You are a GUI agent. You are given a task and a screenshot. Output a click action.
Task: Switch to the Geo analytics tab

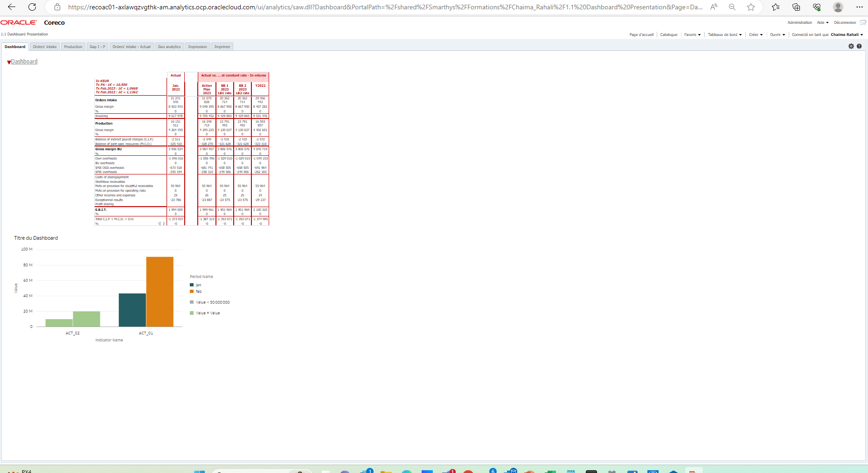[x=169, y=47]
